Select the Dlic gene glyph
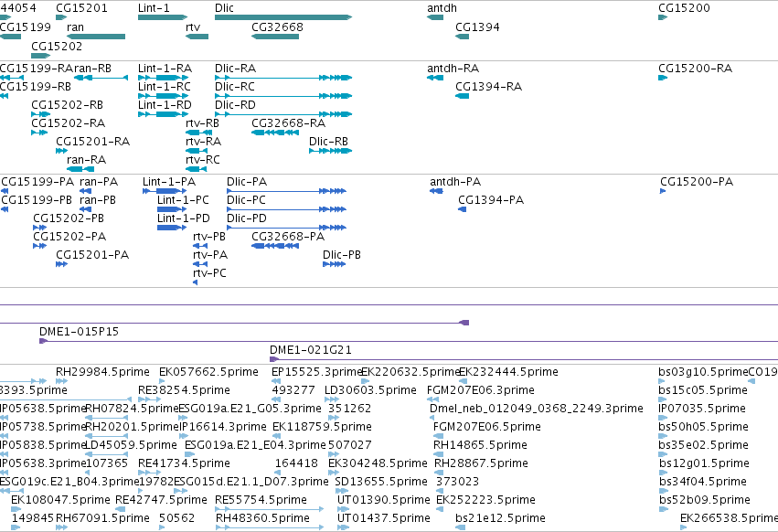This screenshot has height=532, width=778. click(x=283, y=17)
